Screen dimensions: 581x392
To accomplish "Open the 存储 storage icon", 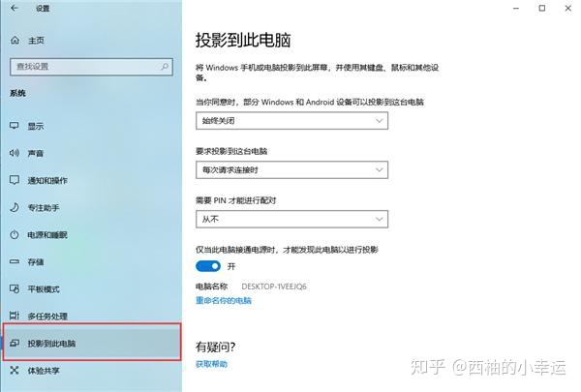I will coord(15,261).
